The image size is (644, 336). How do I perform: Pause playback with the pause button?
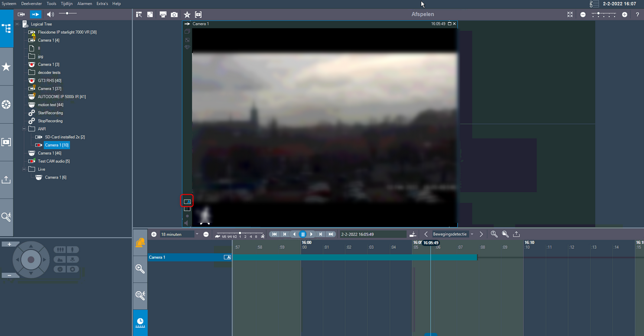303,234
